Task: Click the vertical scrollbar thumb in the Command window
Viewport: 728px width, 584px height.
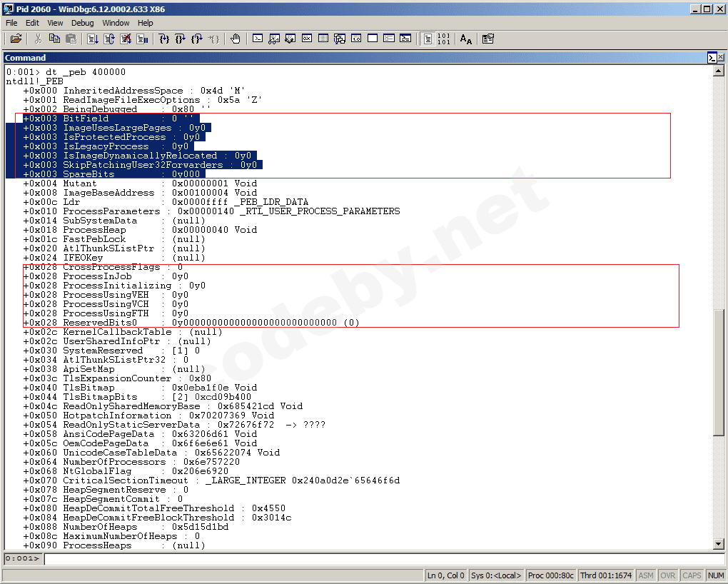Action: point(719,371)
